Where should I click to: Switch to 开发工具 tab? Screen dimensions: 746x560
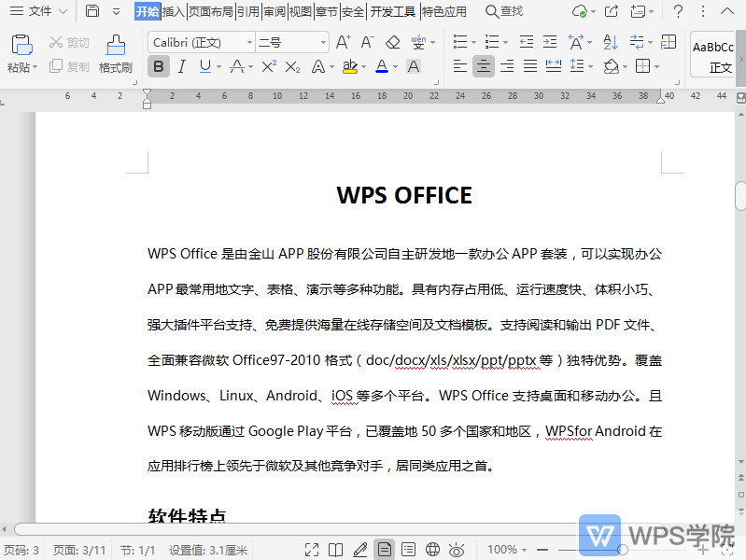[392, 11]
